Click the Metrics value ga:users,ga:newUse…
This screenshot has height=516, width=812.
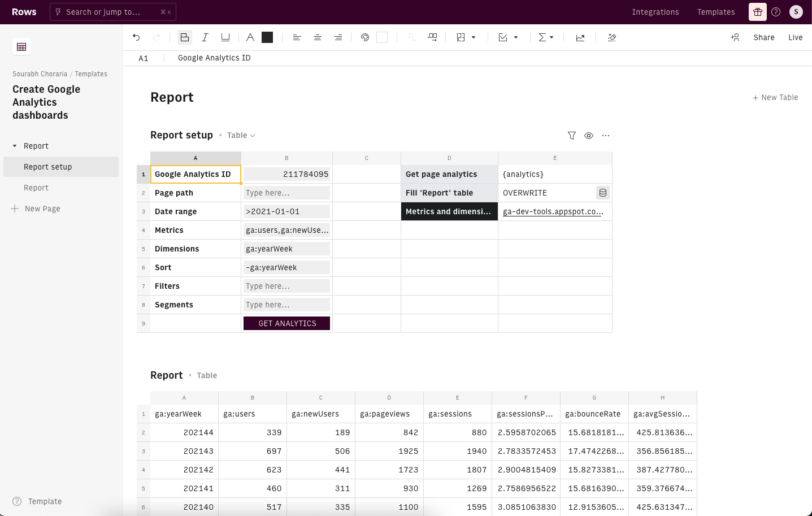[x=286, y=230]
